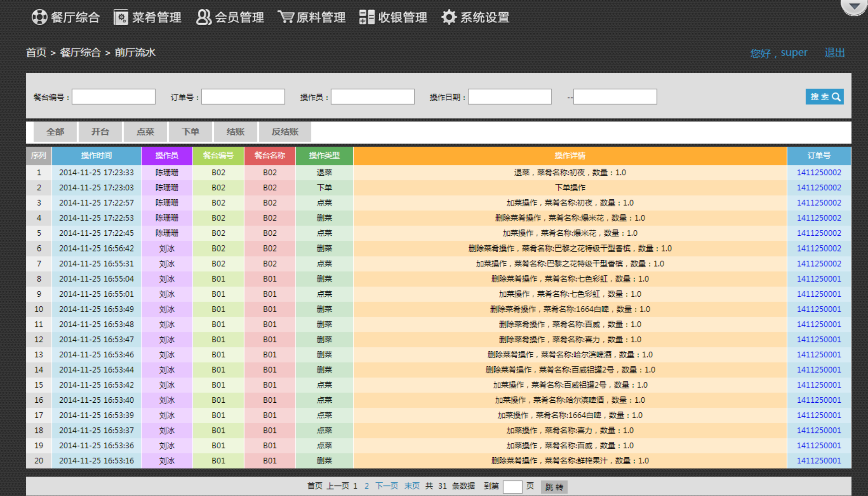This screenshot has width=868, height=496.
Task: Click 下单操作 detail text in row 2
Action: click(x=570, y=187)
